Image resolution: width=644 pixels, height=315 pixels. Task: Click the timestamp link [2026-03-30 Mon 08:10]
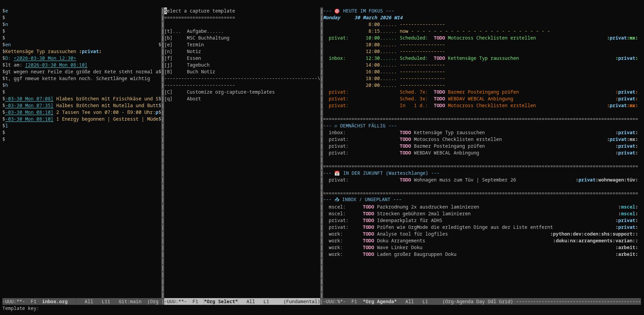point(56,65)
